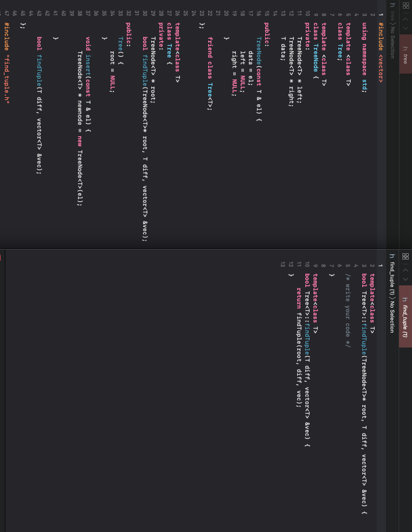Click header file icon in tree breadcrumb
412x532 pixels.
click(392, 5)
